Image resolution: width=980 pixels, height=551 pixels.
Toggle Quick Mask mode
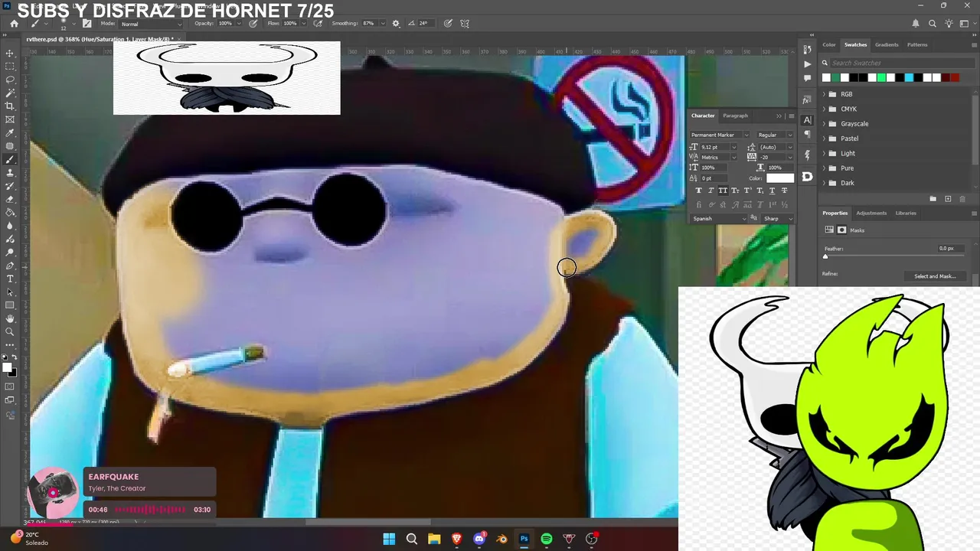(10, 387)
